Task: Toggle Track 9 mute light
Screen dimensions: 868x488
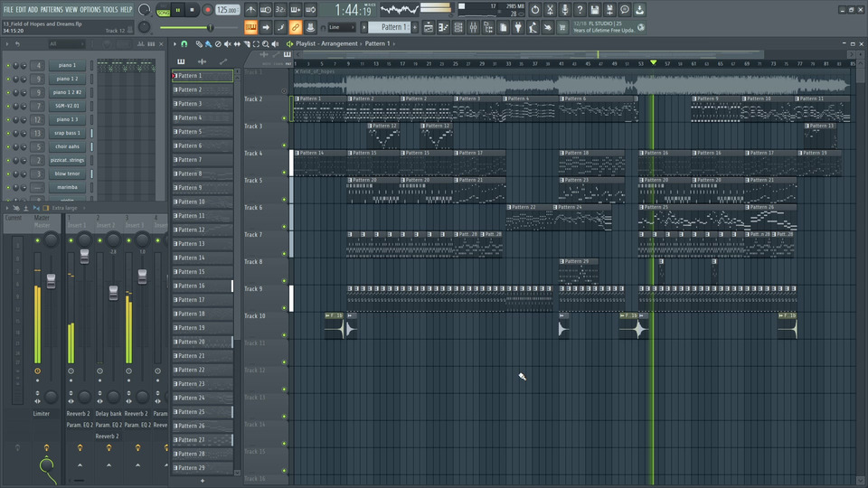Action: click(285, 307)
